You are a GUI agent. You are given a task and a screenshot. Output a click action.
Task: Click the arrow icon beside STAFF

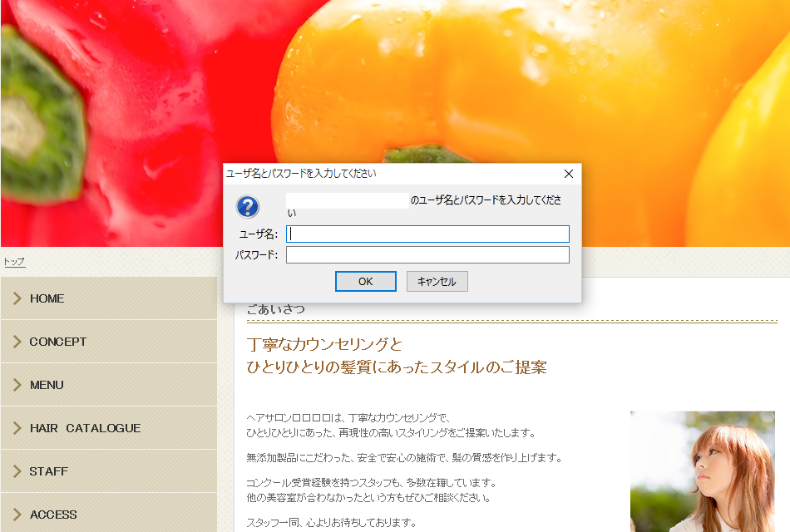(16, 471)
